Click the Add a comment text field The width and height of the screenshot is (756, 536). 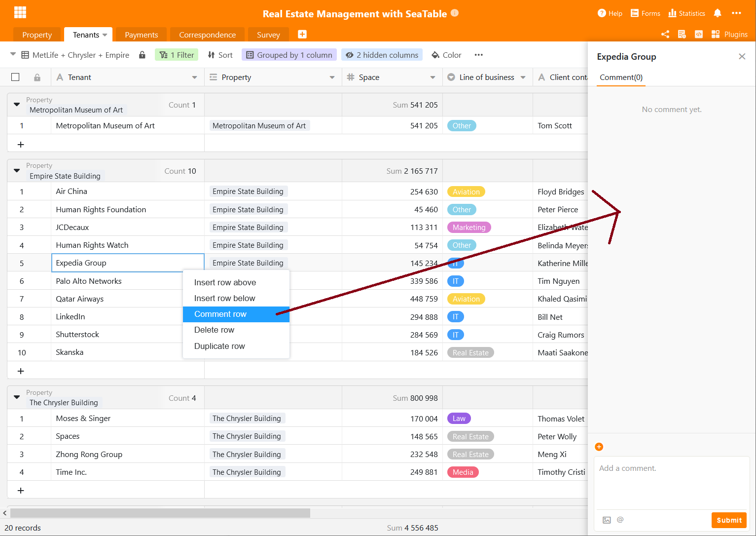[672, 481]
